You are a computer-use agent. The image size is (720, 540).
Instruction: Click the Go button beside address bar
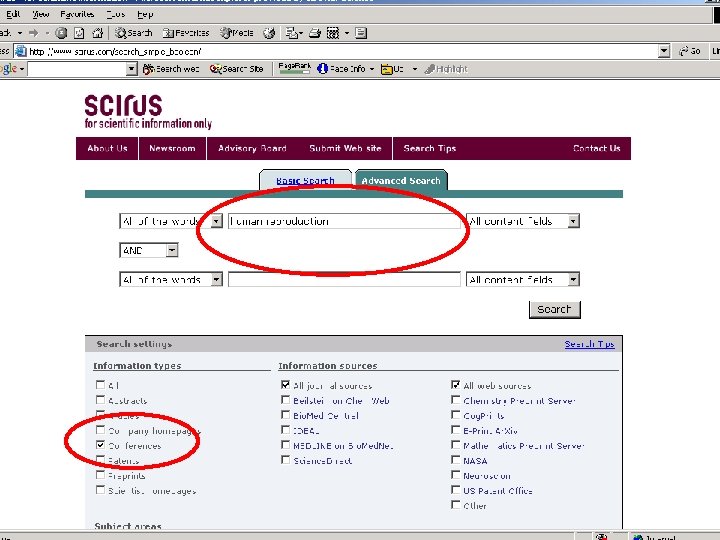[x=690, y=51]
